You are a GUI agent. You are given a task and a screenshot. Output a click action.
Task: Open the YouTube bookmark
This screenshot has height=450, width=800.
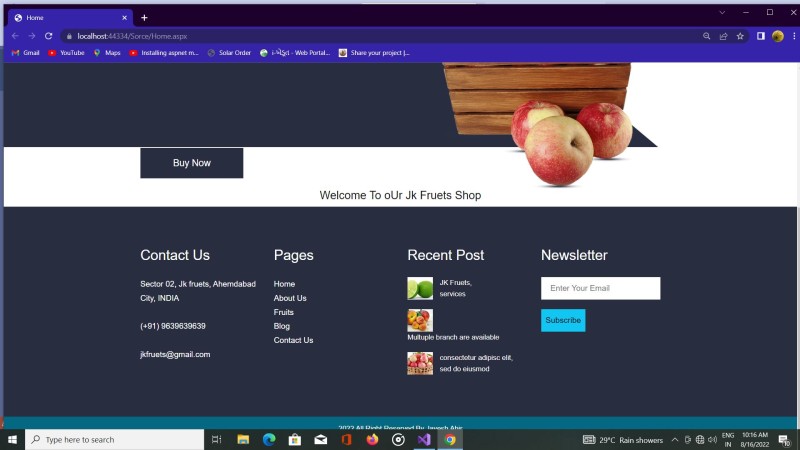click(x=66, y=53)
